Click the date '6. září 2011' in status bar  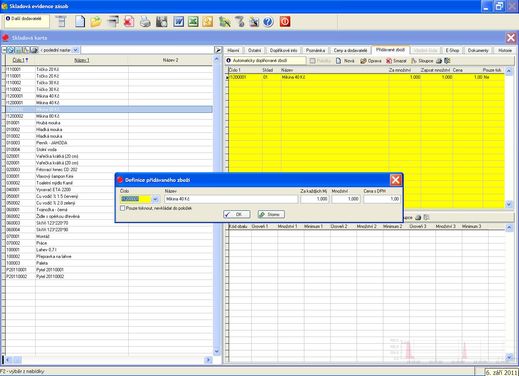pos(501,372)
